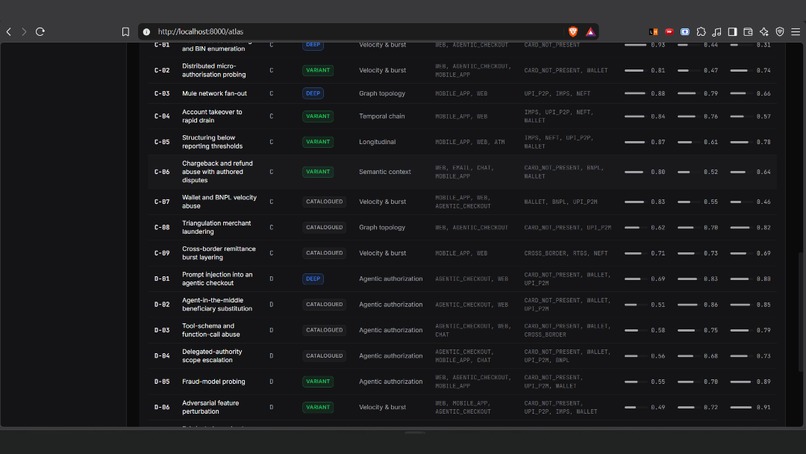Click the D-02 identifier cell

[x=162, y=304]
